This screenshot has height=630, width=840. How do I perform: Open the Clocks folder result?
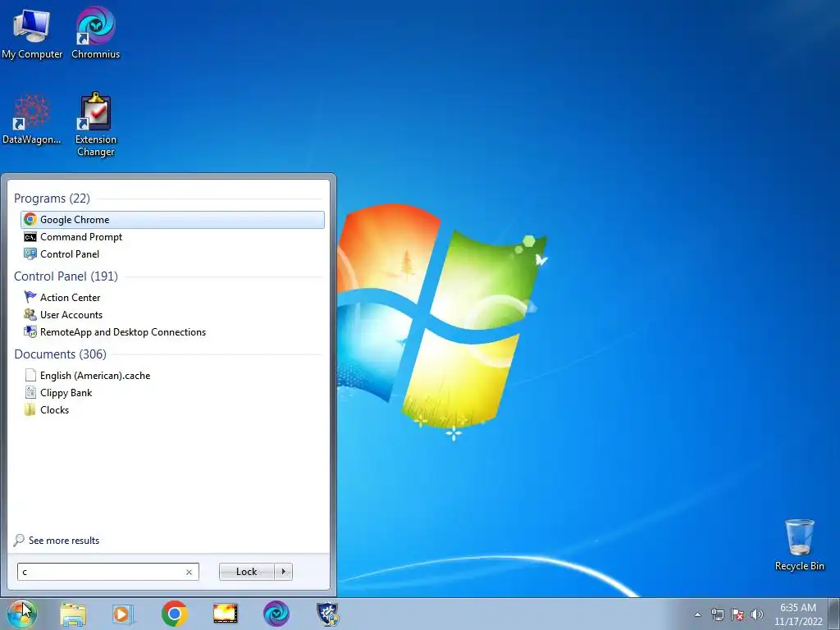click(x=172, y=410)
